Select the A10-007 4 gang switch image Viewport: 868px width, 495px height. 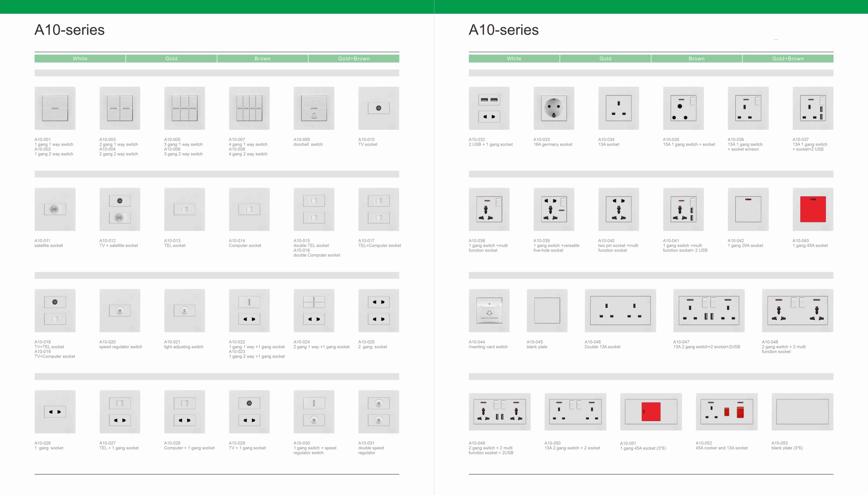249,108
